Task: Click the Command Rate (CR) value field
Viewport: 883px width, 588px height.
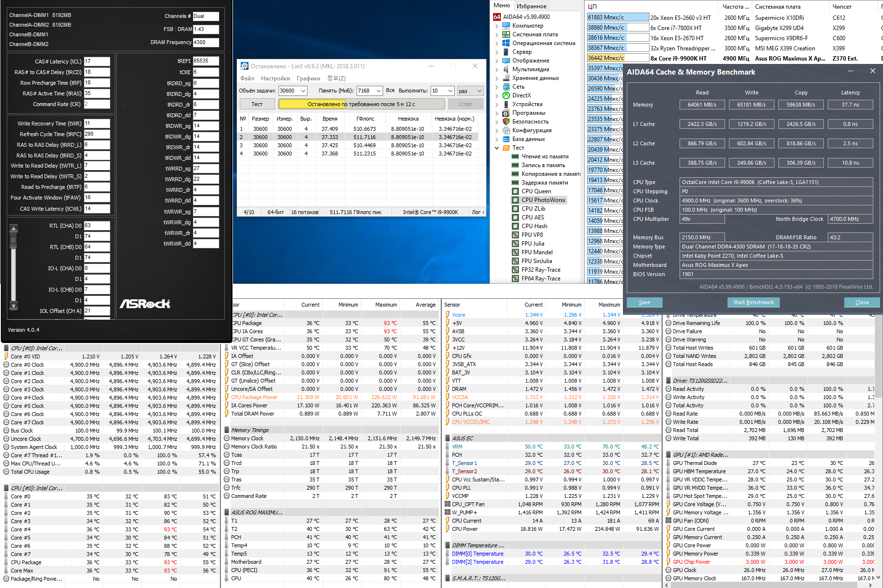Action: click(x=97, y=104)
